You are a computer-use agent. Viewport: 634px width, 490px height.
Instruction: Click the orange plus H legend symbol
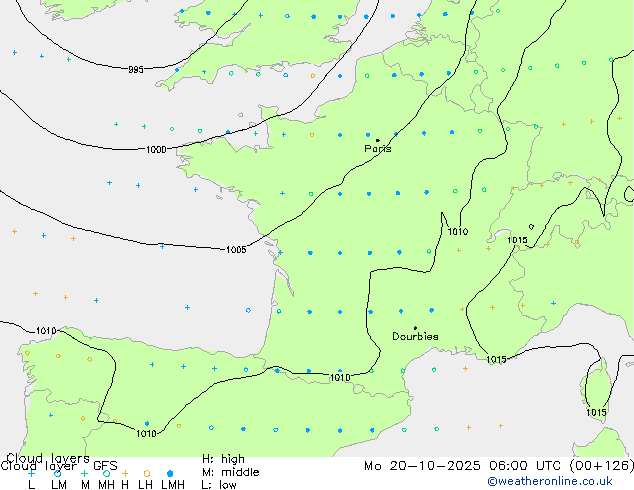point(125,473)
